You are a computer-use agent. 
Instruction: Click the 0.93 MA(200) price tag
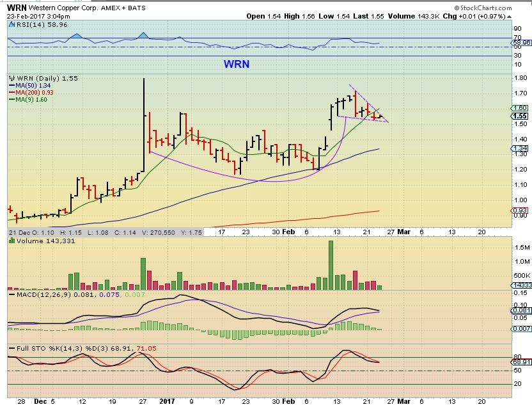point(520,211)
